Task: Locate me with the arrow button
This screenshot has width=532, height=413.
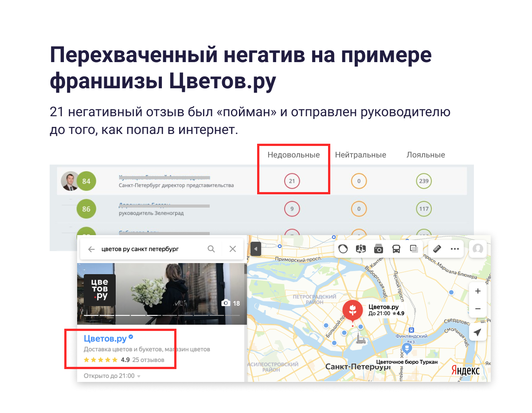Action: (478, 332)
